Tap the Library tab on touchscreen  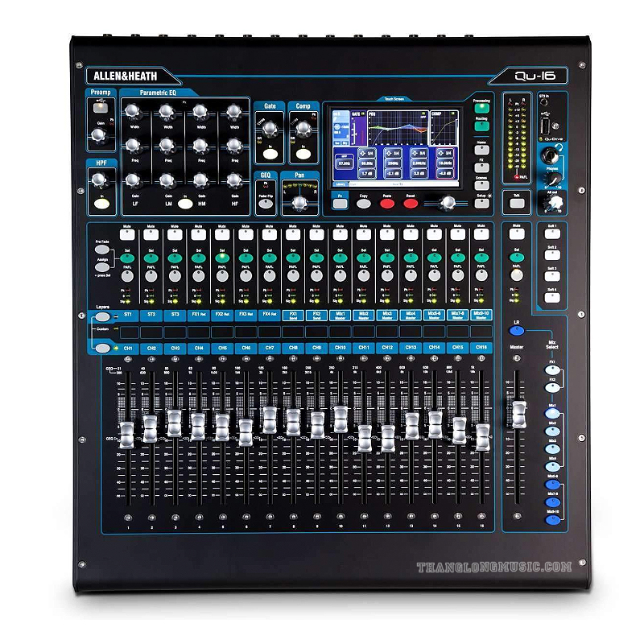tap(341, 184)
